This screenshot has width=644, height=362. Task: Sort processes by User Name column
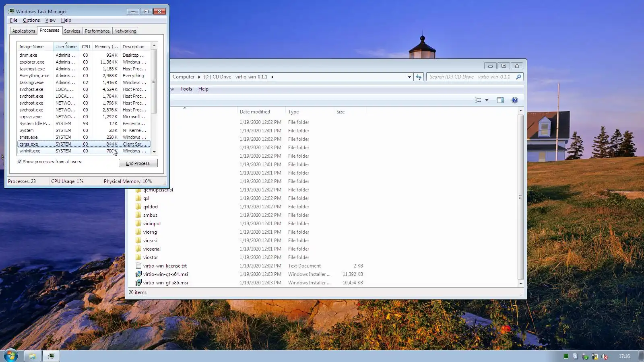[66, 47]
